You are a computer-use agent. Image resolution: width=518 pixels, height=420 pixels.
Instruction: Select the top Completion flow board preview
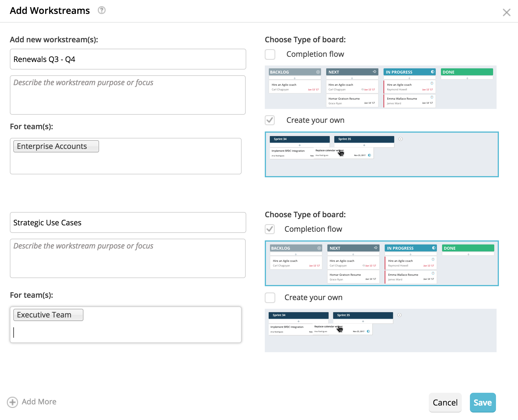380,87
